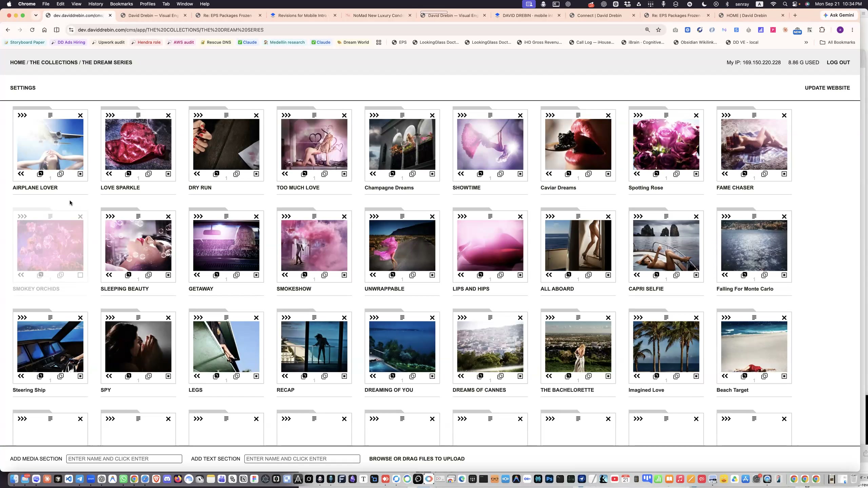Click the outlined stack icon on SHOWTIME

(x=500, y=174)
